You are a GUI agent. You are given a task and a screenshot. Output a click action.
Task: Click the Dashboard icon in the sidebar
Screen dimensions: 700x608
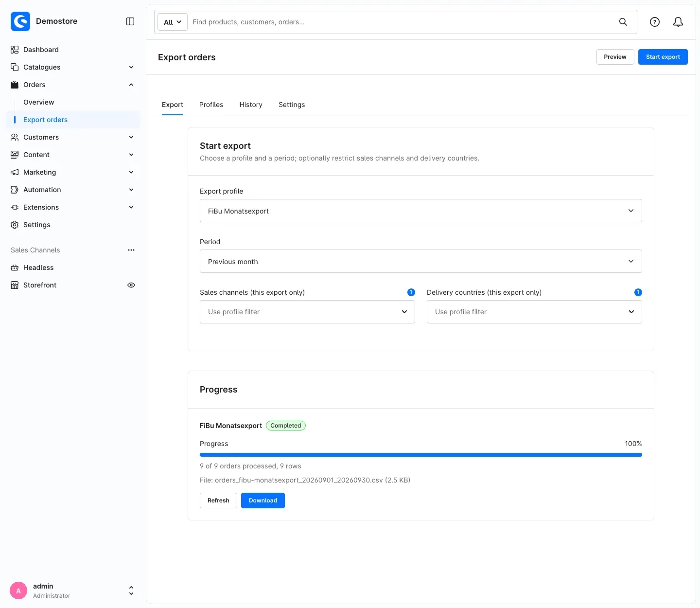tap(15, 50)
